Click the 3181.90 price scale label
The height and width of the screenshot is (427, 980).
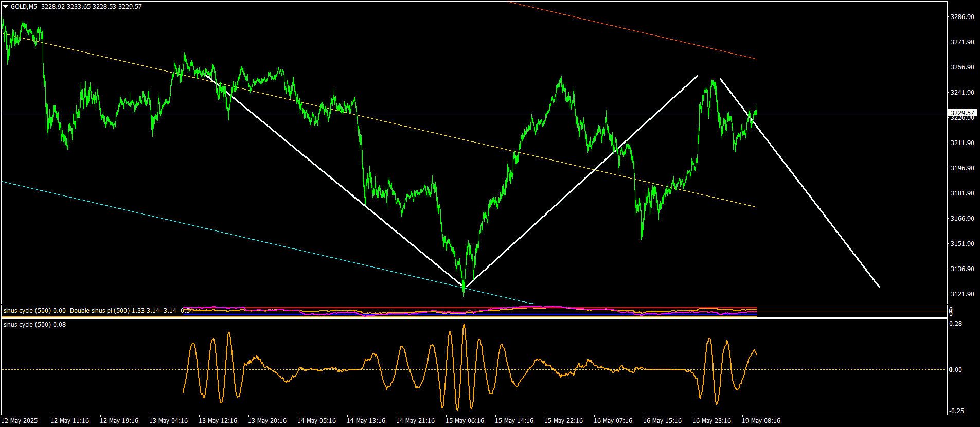click(962, 193)
